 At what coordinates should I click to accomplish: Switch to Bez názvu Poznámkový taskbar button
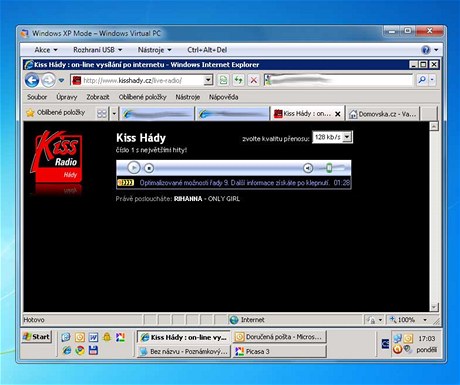[x=184, y=351]
